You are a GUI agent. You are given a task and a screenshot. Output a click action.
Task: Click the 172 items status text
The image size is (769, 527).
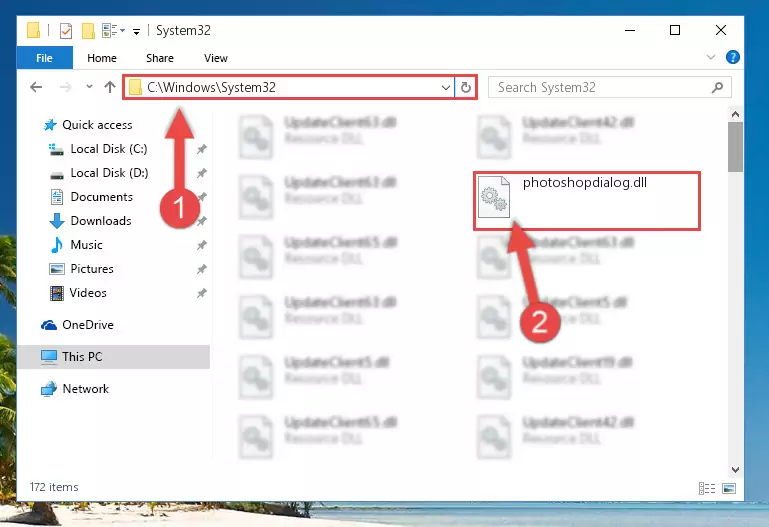pyautogui.click(x=54, y=487)
